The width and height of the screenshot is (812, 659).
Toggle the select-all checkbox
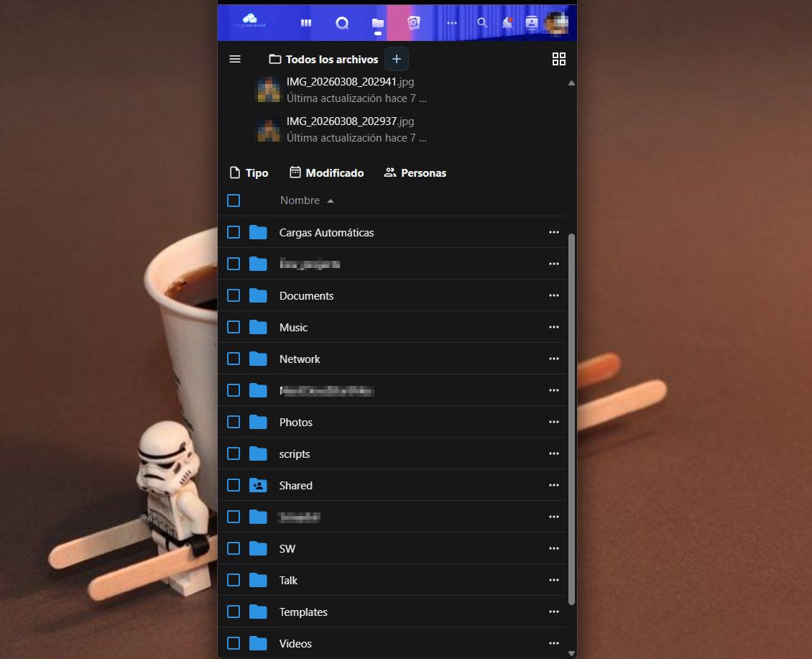point(234,201)
